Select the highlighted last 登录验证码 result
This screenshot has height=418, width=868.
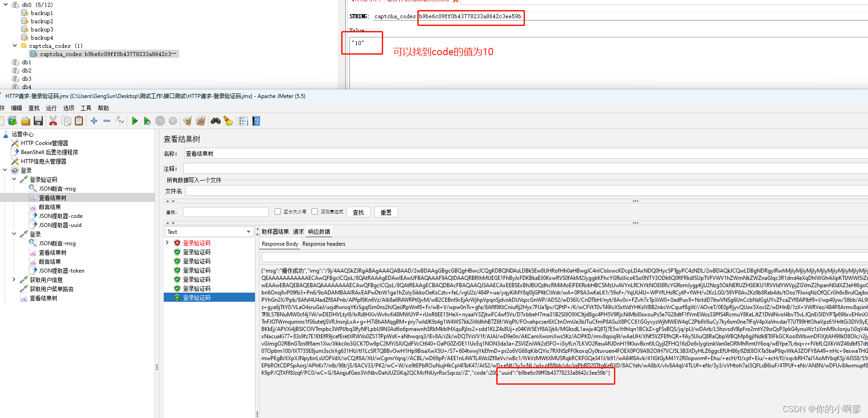pos(209,298)
